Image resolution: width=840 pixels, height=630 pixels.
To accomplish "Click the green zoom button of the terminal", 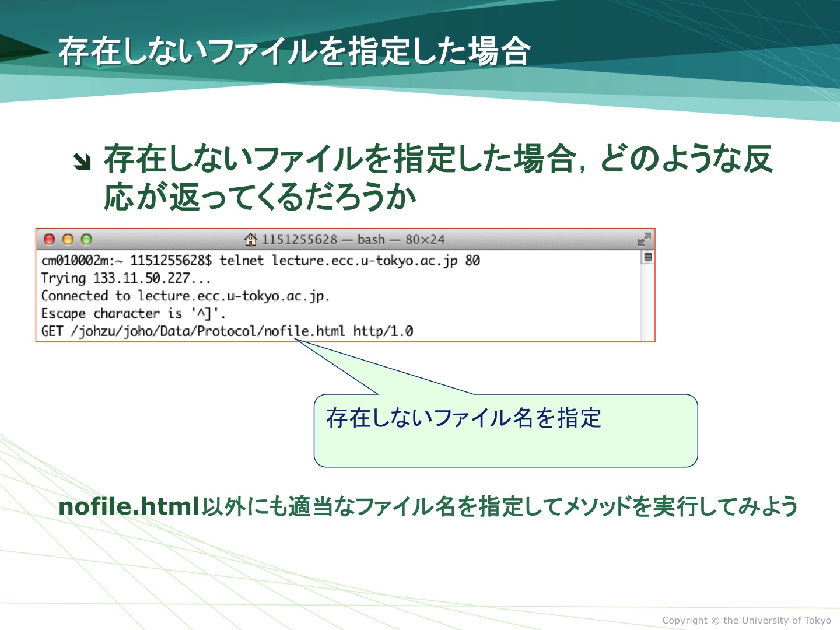I will 86,239.
